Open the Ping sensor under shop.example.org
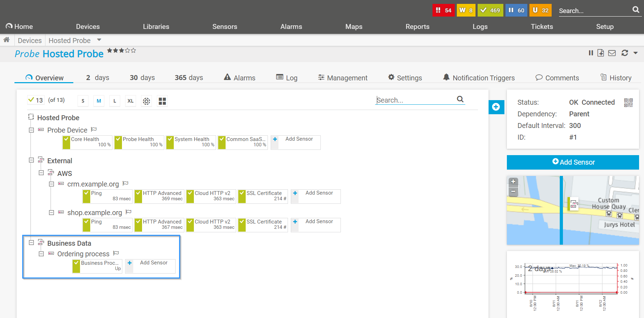This screenshot has width=644, height=318. (107, 225)
